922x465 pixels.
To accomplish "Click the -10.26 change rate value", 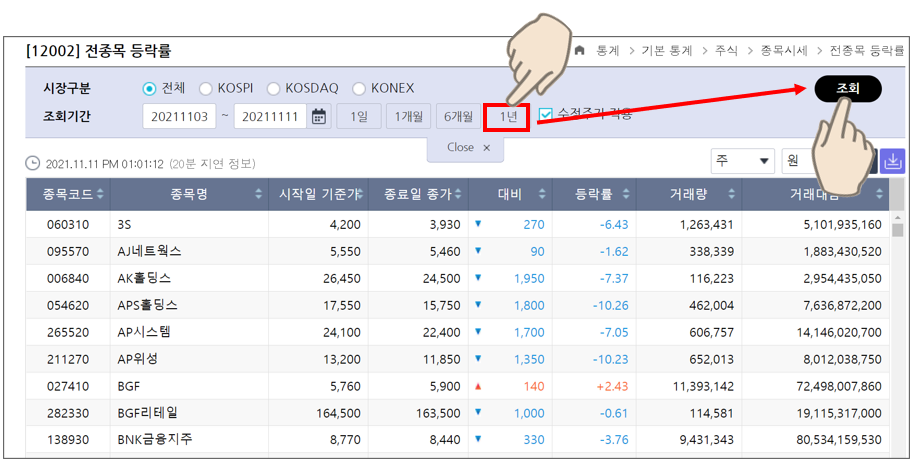I will click(610, 306).
